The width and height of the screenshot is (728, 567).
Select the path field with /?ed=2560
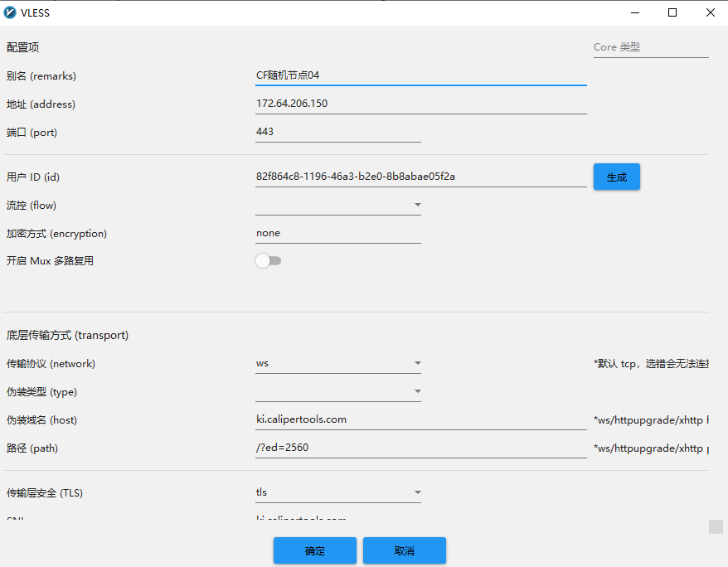(420, 448)
